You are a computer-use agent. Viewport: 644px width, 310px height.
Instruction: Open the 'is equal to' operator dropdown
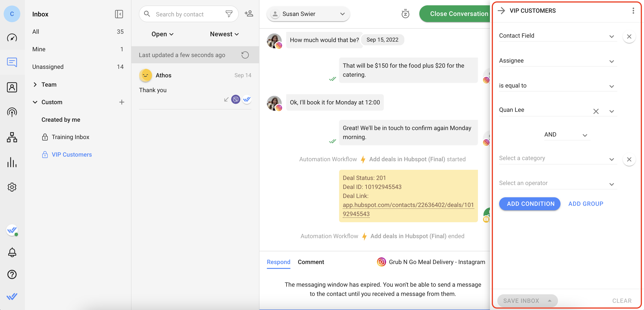coord(558,86)
